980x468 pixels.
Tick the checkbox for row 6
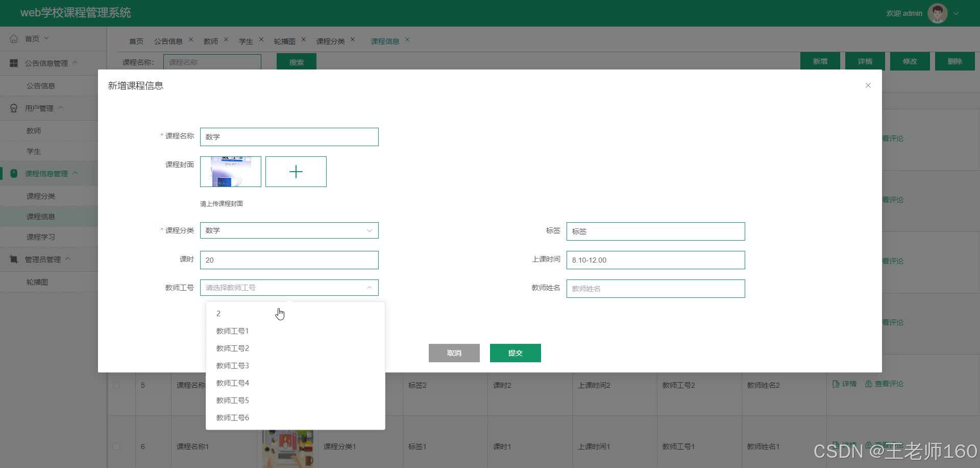pyautogui.click(x=116, y=447)
